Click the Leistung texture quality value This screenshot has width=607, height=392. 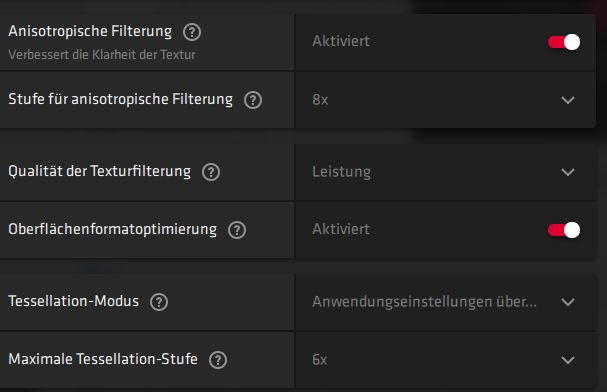coord(341,172)
